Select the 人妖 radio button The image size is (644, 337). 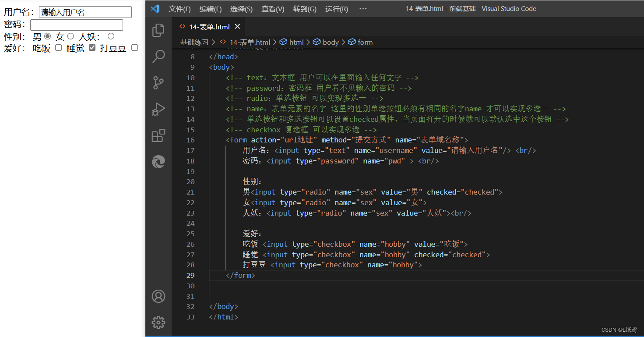(x=111, y=36)
